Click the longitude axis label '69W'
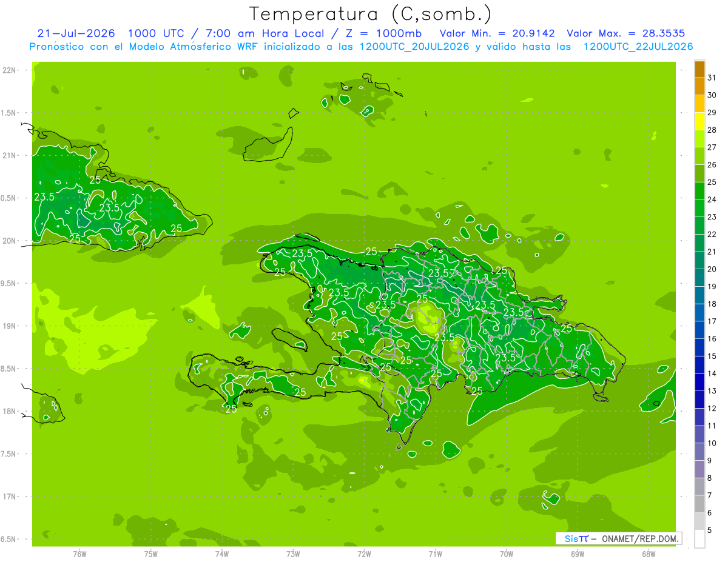This screenshot has height=562, width=728. tap(578, 554)
